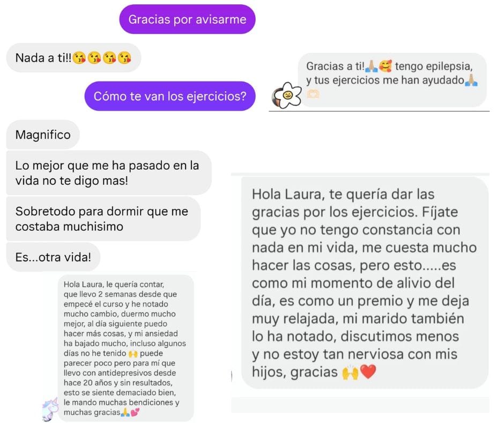Viewport: 504px width, 423px height.
Task: Select the long 'Hola Laura, te quería dar' message
Action: pos(365,283)
